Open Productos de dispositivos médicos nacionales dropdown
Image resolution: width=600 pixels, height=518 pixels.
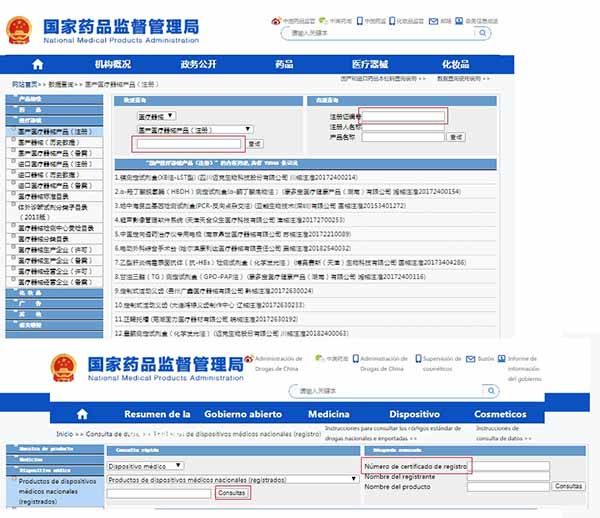coord(232,479)
